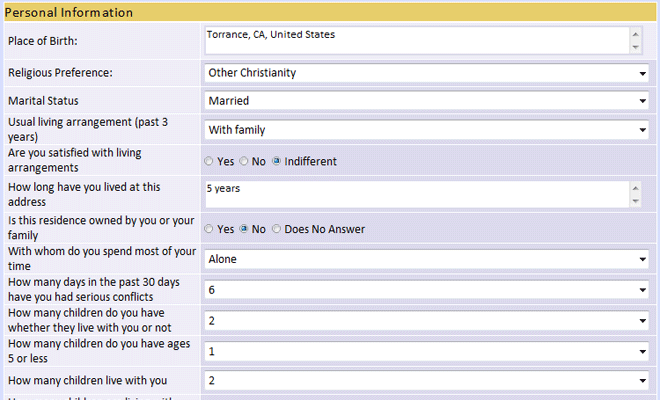
Task: Expand the serious conflicts days dropdown
Action: pyautogui.click(x=426, y=290)
